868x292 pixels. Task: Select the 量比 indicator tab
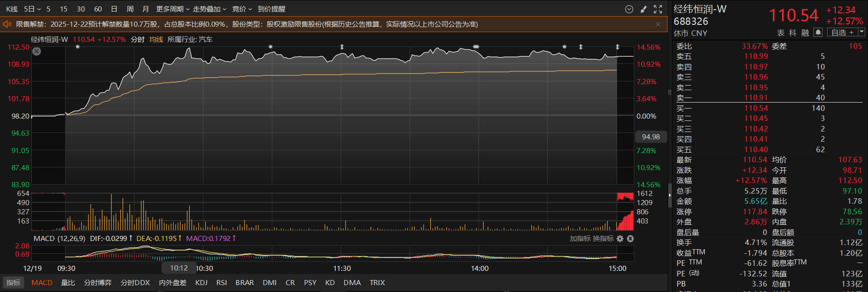pyautogui.click(x=68, y=283)
